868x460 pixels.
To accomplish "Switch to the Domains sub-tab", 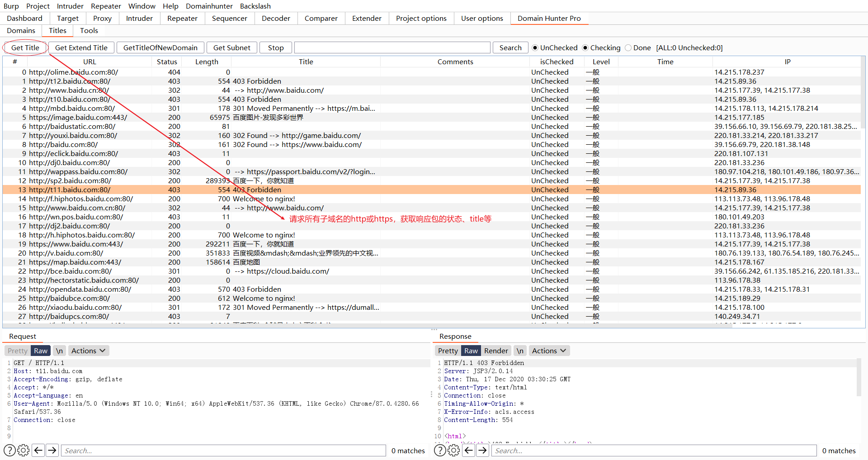I will (x=21, y=30).
